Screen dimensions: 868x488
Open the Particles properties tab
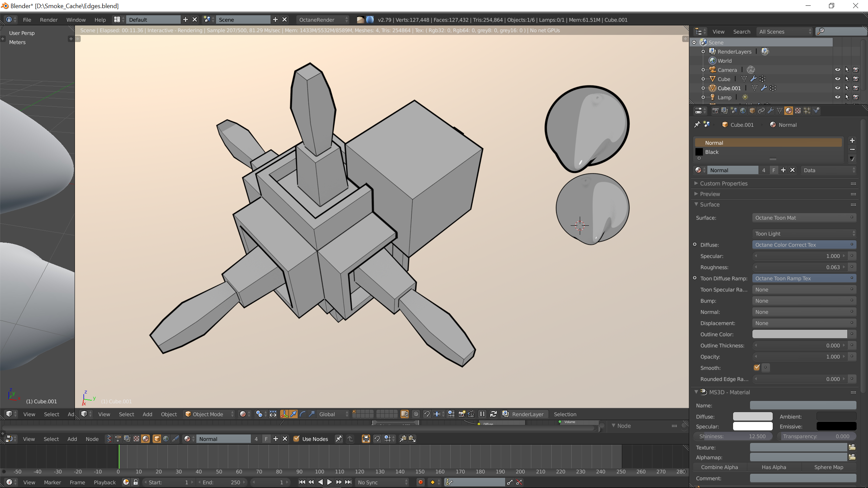pyautogui.click(x=807, y=110)
